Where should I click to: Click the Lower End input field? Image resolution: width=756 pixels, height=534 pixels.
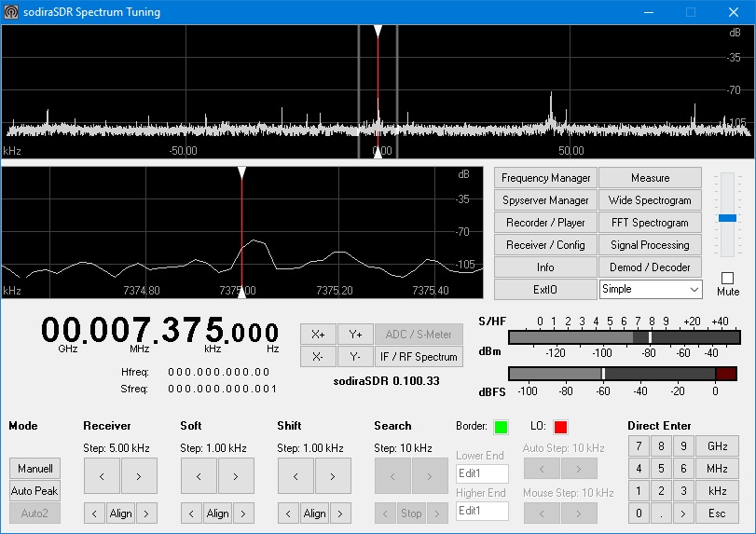pyautogui.click(x=482, y=473)
